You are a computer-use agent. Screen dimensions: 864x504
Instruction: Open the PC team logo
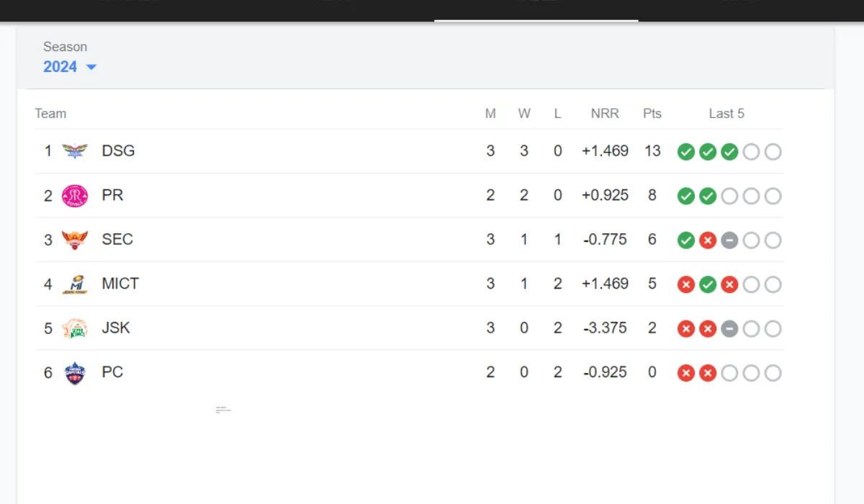[x=75, y=373]
